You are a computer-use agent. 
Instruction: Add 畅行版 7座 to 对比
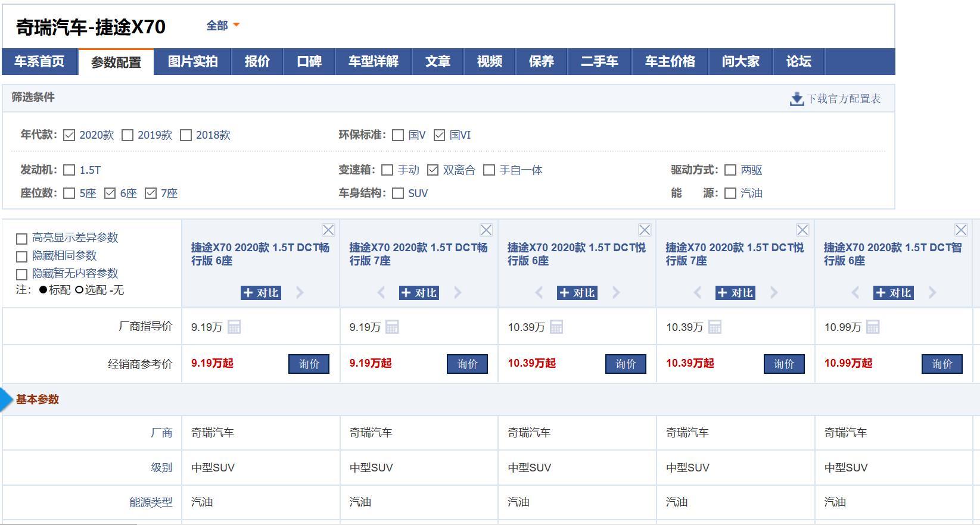(x=419, y=292)
